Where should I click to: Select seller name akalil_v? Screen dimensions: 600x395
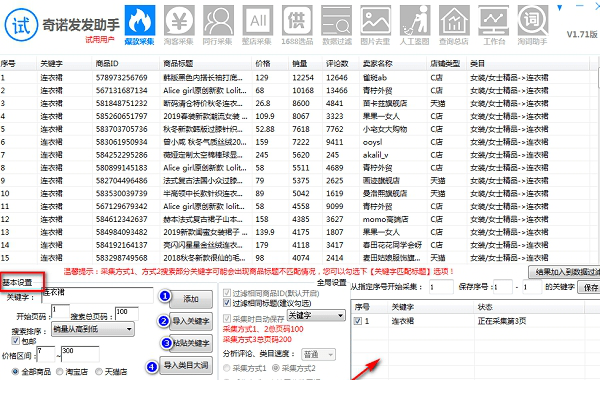[x=375, y=155]
